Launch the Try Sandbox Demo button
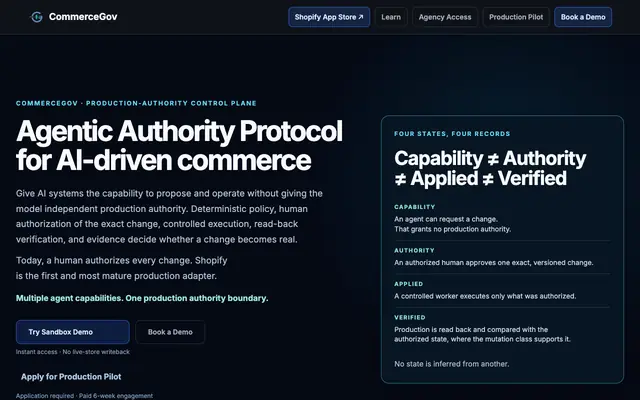Image resolution: width=640 pixels, height=400 pixels. (73, 332)
